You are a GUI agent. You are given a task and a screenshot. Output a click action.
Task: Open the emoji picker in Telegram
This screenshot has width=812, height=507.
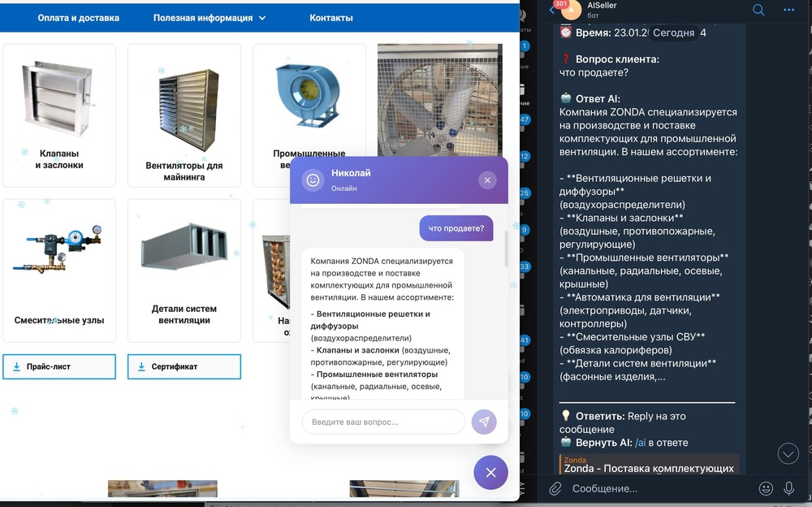pos(766,488)
